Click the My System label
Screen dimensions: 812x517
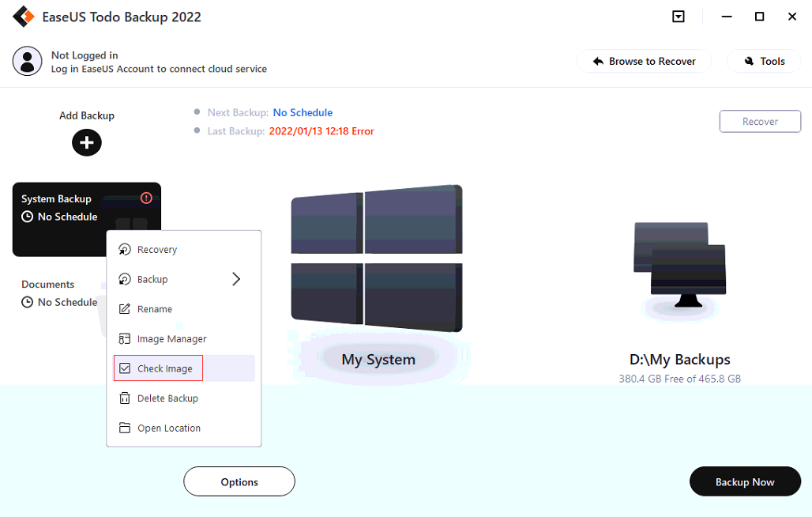(x=378, y=359)
